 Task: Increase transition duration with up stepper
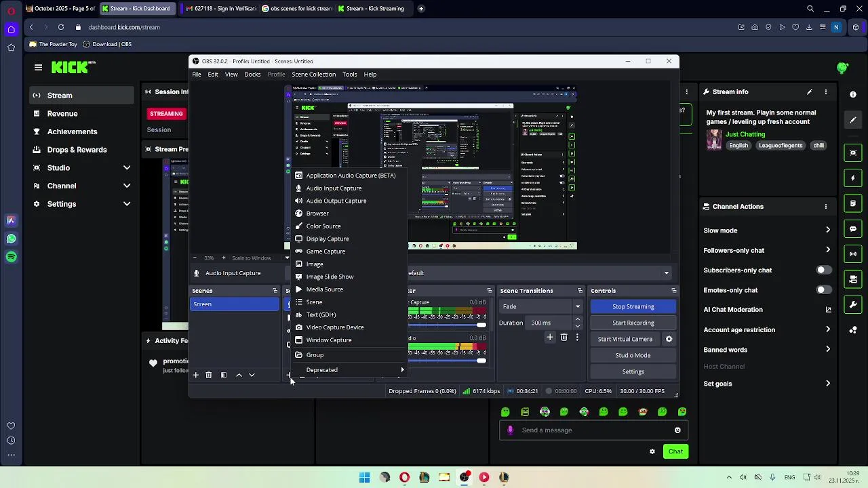[x=578, y=320]
